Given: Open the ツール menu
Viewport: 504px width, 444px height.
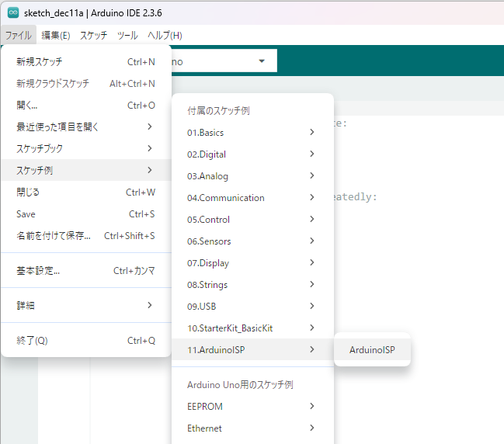Looking at the screenshot, I should pos(127,35).
